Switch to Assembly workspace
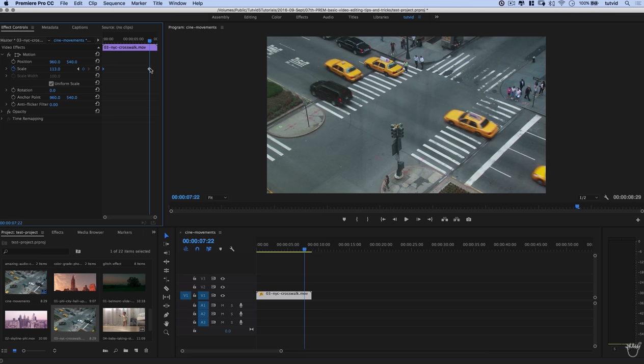Image resolution: width=644 pixels, height=364 pixels. [221, 17]
